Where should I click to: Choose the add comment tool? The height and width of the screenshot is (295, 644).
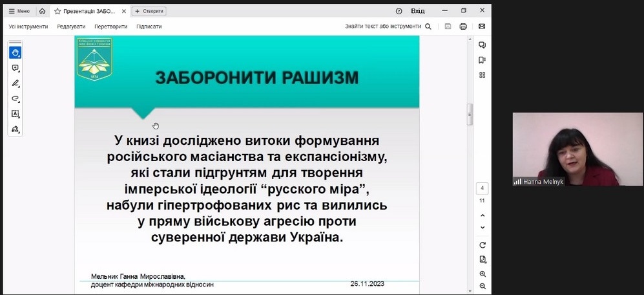coord(15,68)
